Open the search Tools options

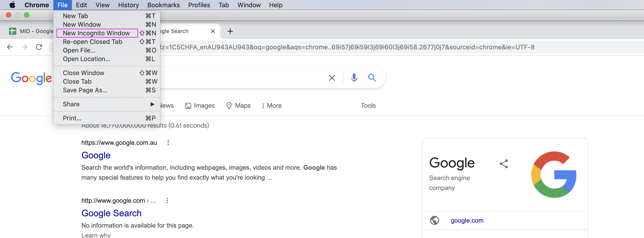pyautogui.click(x=368, y=105)
